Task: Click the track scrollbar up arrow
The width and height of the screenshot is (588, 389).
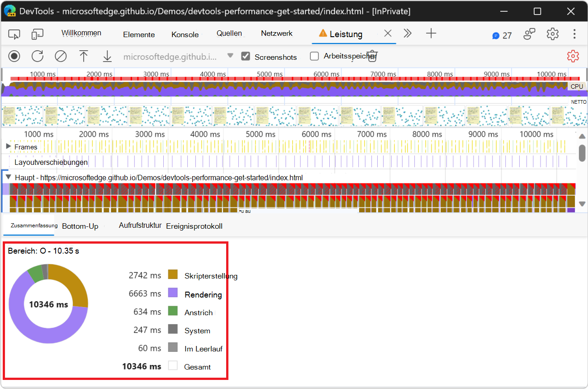Action: coord(582,136)
